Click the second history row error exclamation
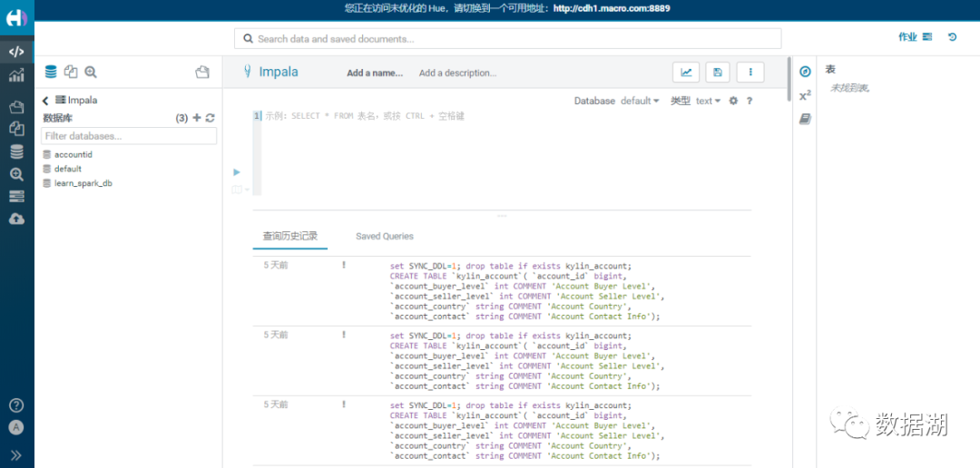Screen dimensions: 980x468 (344, 335)
